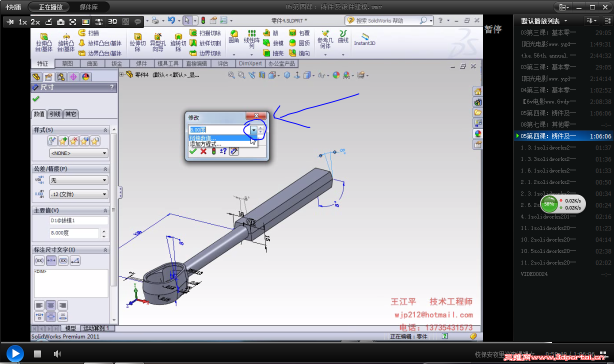Image resolution: width=614 pixels, height=364 pixels.
Task: Switch to the 草图 sketch tab
Action: [67, 64]
